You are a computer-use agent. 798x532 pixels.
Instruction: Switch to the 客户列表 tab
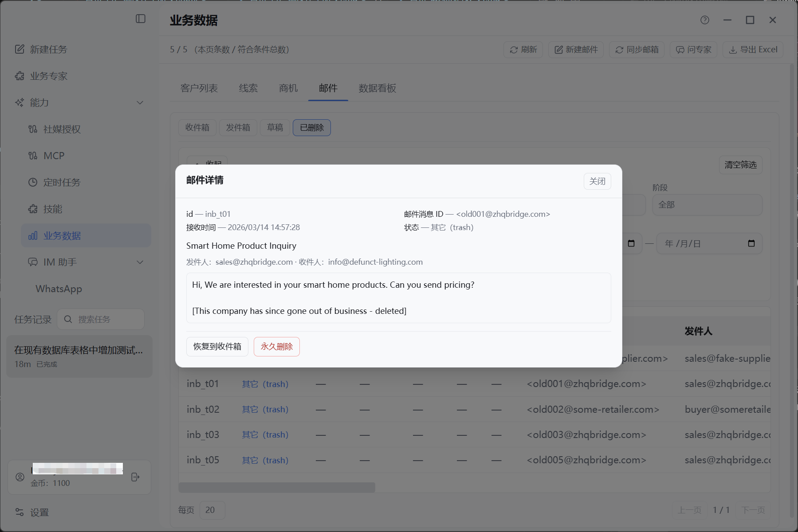[199, 88]
